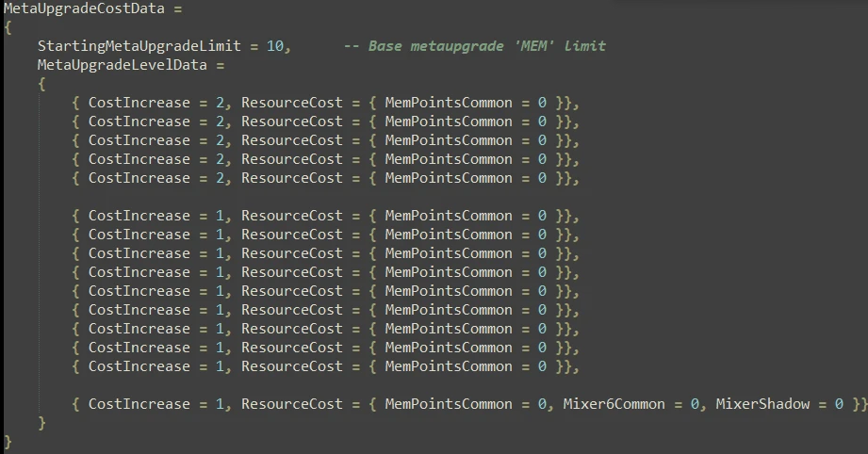Click the 0 value after Mixer6Common
Viewport: 868px width, 454px height.
695,404
